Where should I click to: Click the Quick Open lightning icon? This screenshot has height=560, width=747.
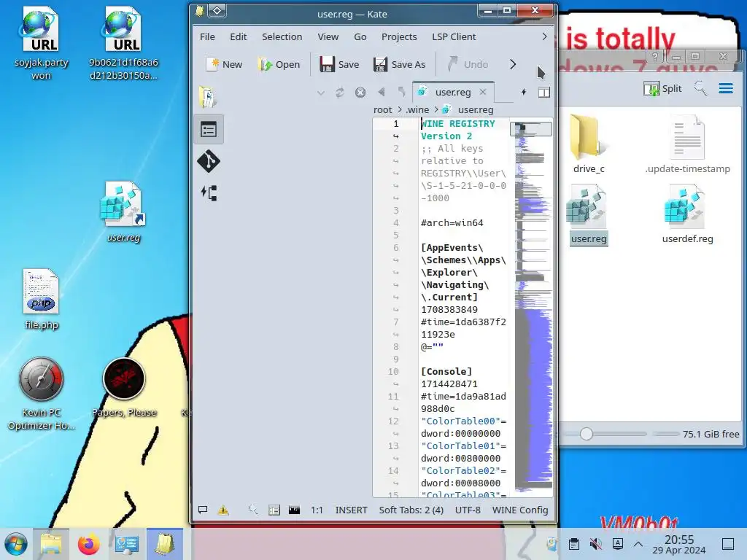coord(524,93)
